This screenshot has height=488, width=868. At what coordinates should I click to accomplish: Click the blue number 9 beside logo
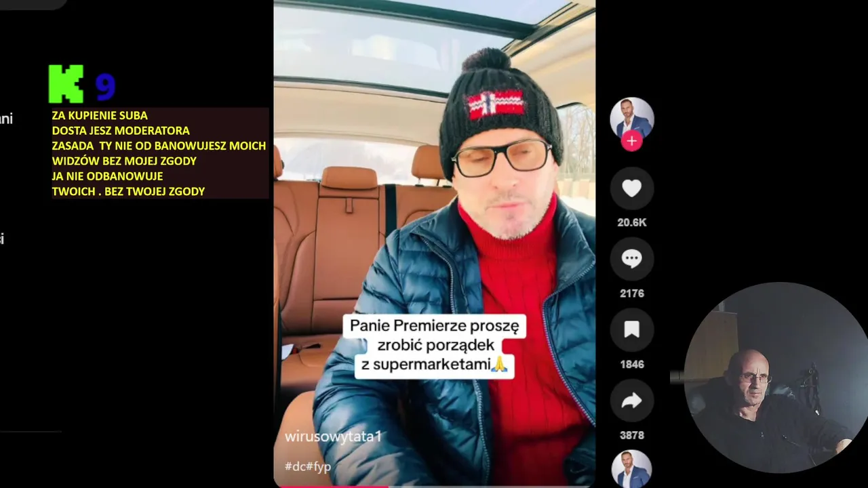105,87
